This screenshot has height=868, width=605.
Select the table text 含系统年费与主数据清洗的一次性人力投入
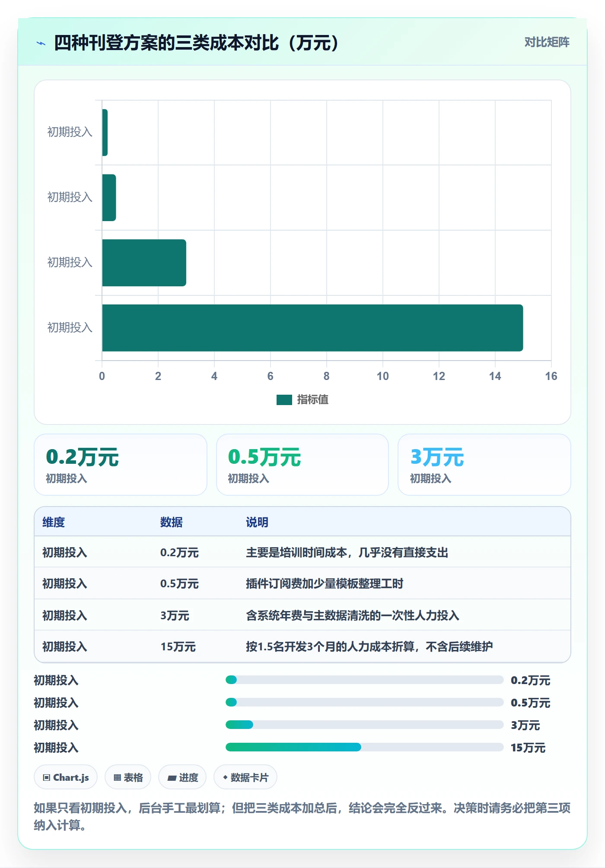point(353,615)
